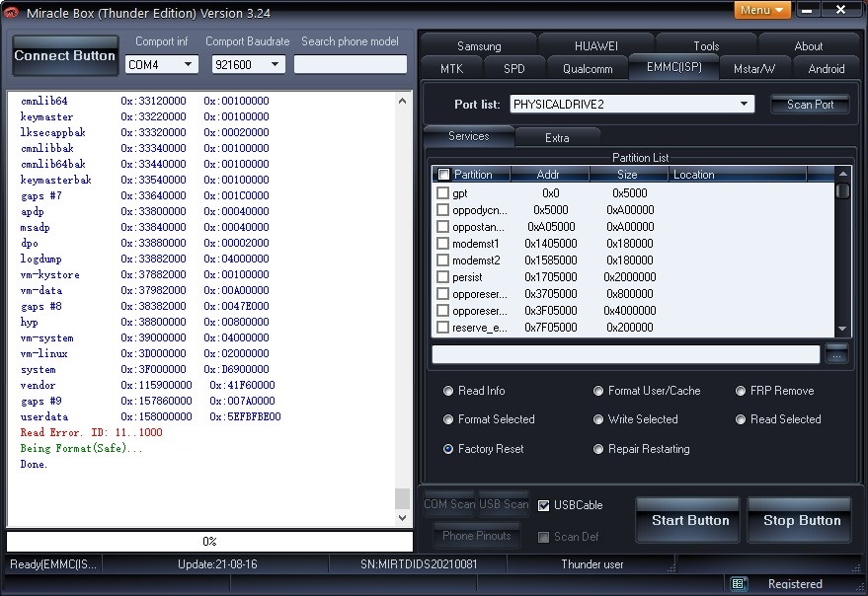868x596 pixels.
Task: Click the Miracle Box app logo icon
Action: 11,12
